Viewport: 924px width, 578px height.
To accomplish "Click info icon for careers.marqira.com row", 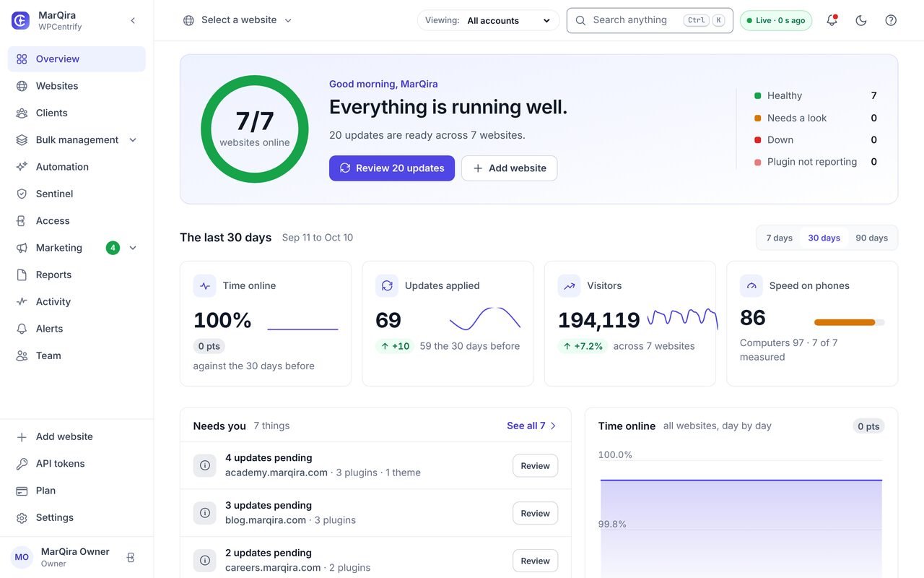I will pyautogui.click(x=205, y=561).
